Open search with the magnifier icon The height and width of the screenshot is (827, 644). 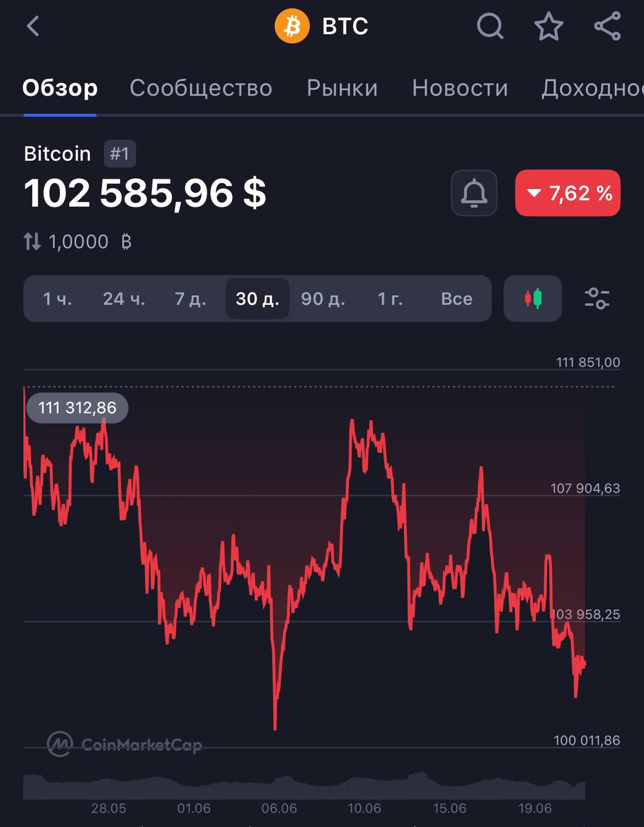point(490,26)
